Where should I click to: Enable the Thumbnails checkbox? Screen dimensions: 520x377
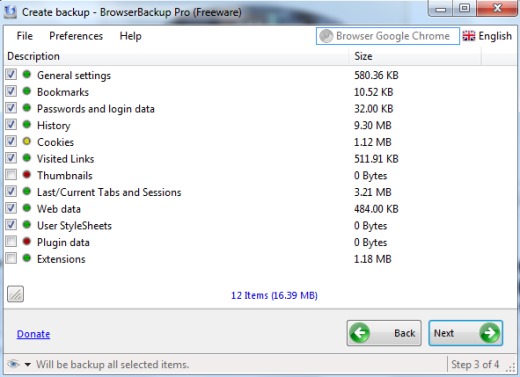click(11, 175)
